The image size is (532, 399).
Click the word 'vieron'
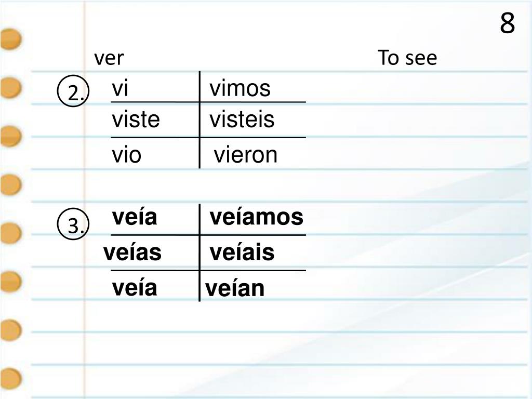246,155
